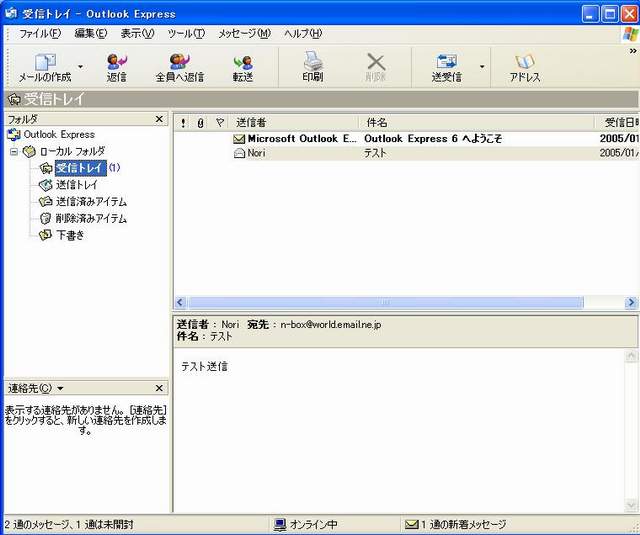The height and width of the screenshot is (535, 640).
Task: Click the 転送 (Forward) toolbar icon
Action: coord(243,62)
